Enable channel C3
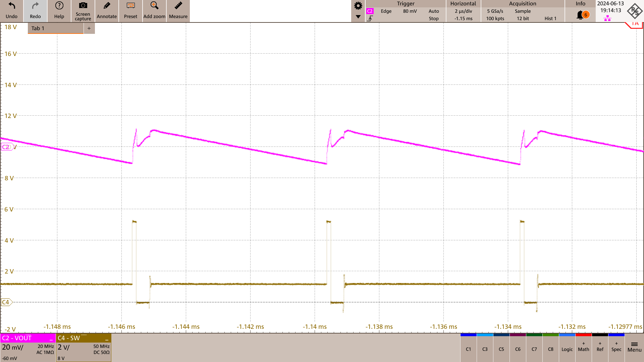This screenshot has width=644, height=362. tap(485, 347)
